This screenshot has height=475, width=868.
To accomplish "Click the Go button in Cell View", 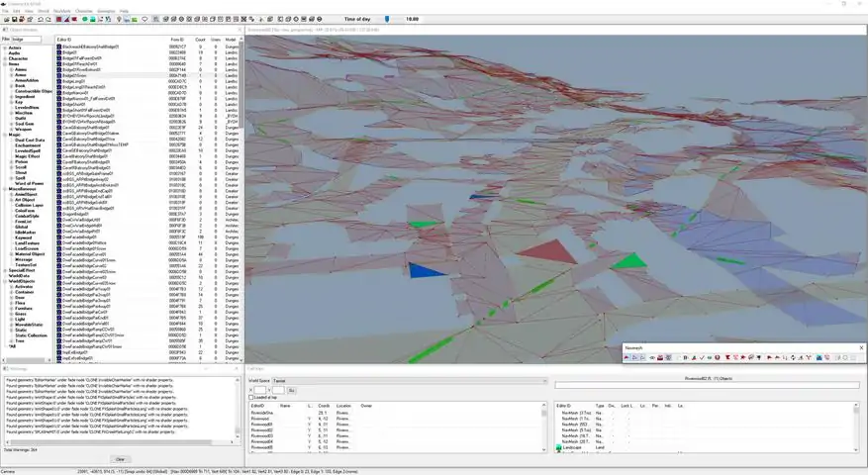I will point(292,390).
